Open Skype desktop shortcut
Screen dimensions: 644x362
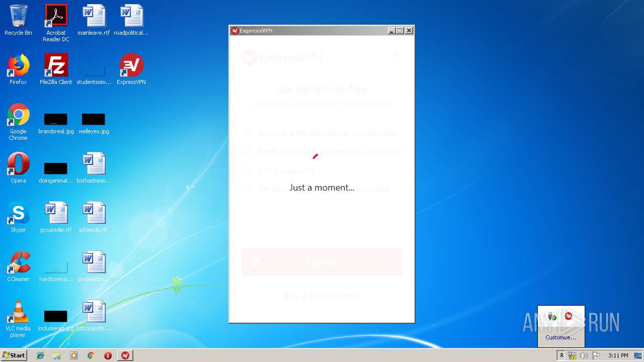coord(18,217)
